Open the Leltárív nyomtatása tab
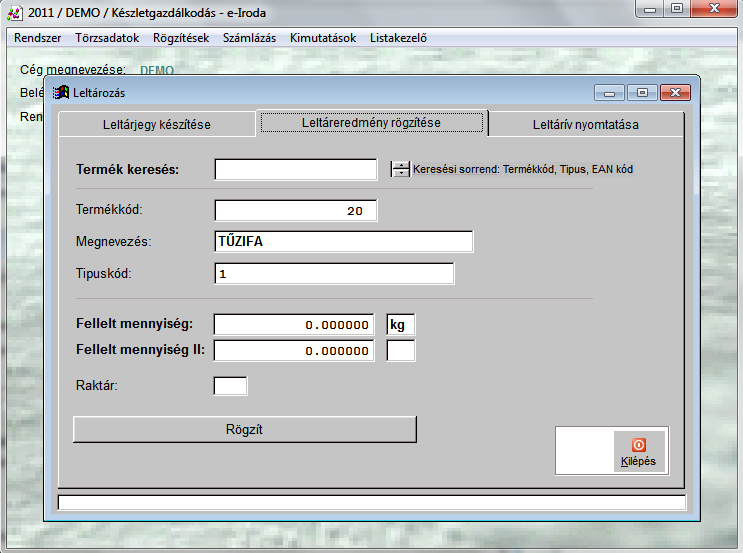Screen dimensions: 743x553 pyautogui.click(x=585, y=125)
